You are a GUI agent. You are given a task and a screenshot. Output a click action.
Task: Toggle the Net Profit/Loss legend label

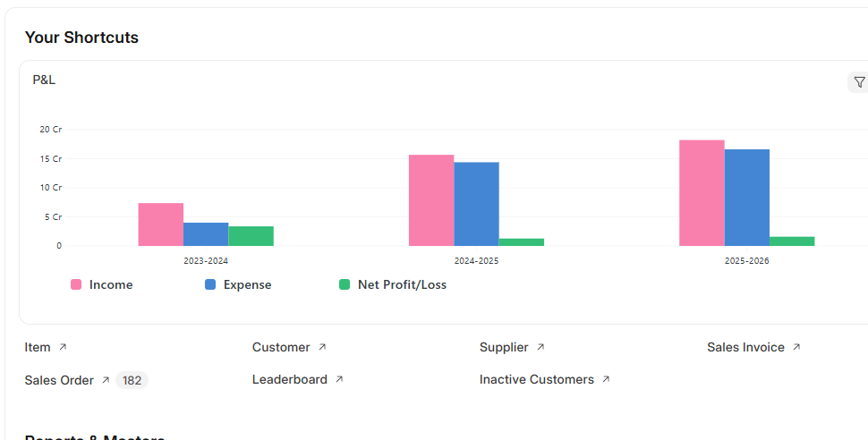[x=402, y=284]
